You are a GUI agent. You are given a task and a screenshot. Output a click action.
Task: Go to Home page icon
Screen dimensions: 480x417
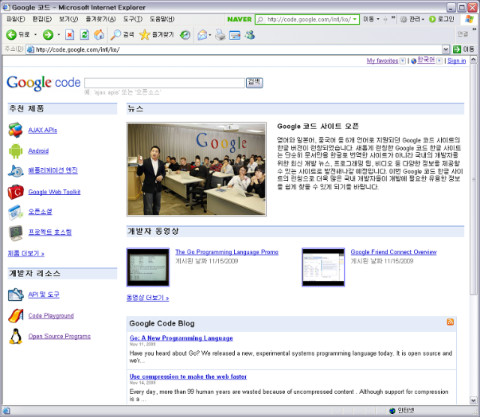click(99, 35)
